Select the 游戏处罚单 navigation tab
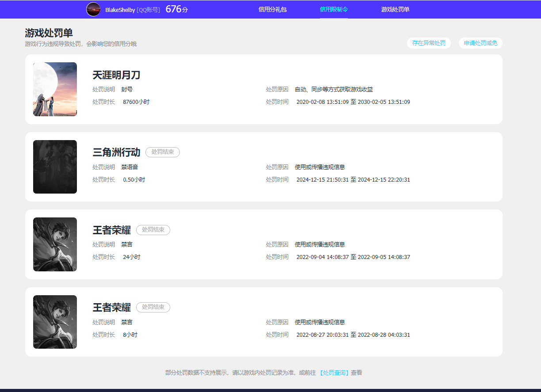The width and height of the screenshot is (541, 392). (394, 9)
